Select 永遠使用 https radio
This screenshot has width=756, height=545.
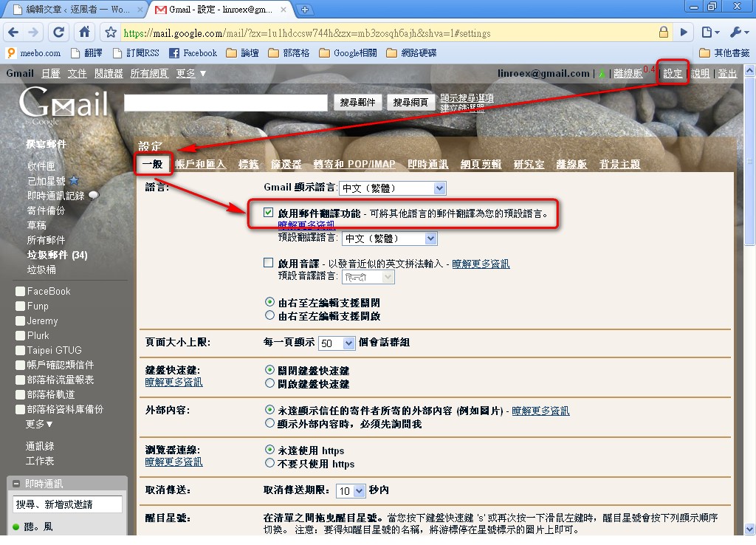270,450
